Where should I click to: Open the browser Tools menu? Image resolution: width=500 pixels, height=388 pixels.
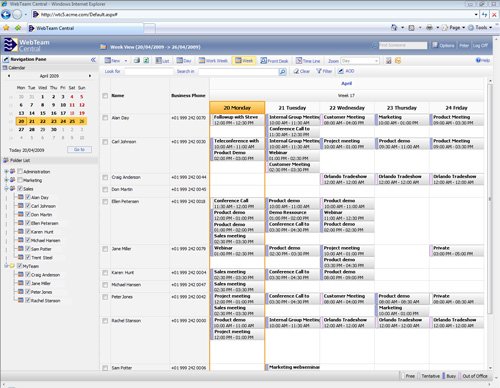pos(481,28)
